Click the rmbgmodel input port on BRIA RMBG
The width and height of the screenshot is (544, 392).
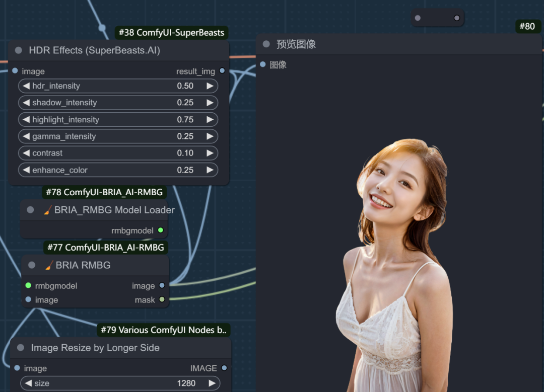click(x=28, y=285)
